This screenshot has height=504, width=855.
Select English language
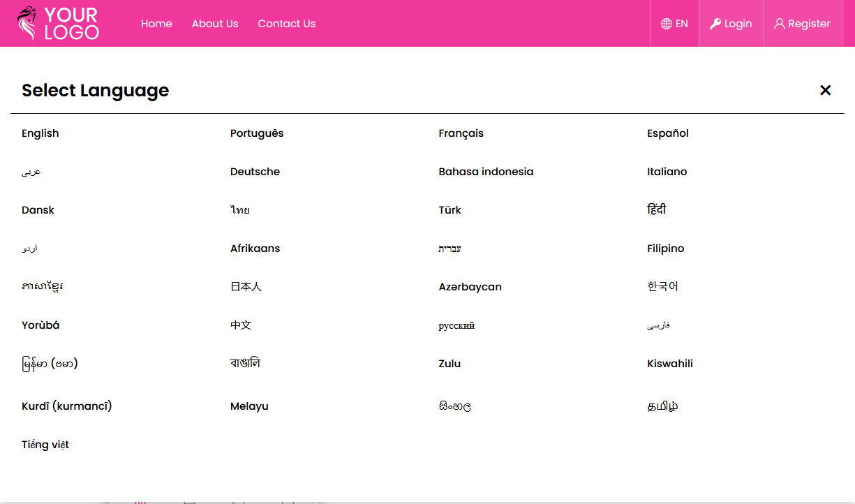click(x=40, y=133)
